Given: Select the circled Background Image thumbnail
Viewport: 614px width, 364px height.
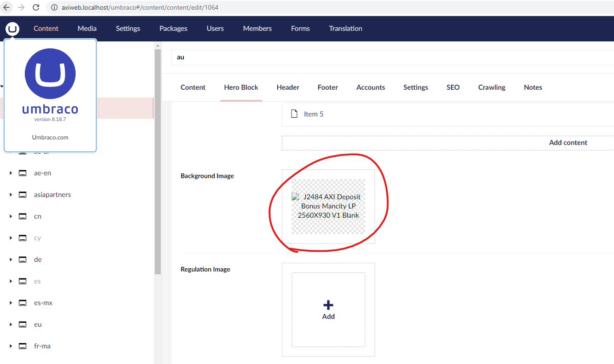Looking at the screenshot, I should [x=328, y=206].
